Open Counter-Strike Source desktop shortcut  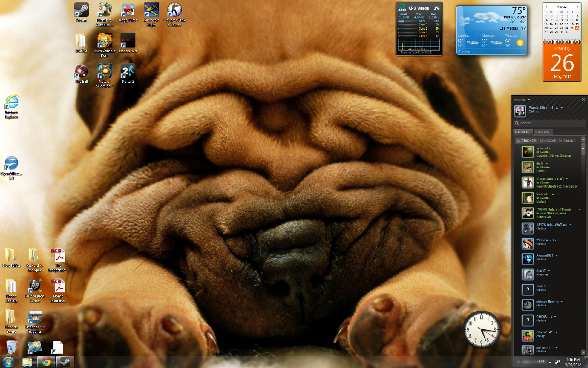click(174, 14)
